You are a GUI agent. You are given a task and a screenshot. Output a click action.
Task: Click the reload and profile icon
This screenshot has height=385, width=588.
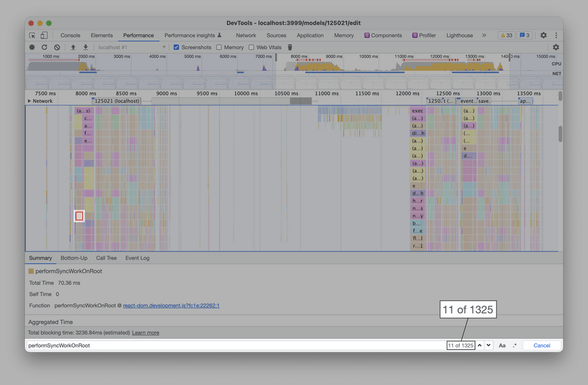pos(44,47)
